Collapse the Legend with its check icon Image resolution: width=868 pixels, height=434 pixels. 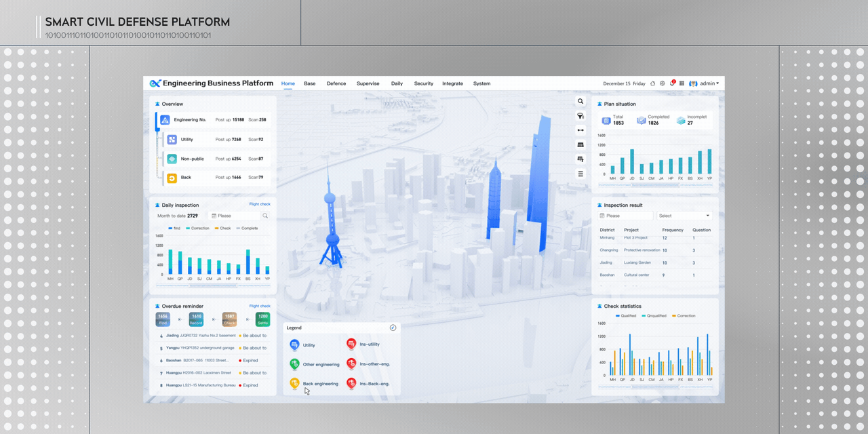point(393,328)
